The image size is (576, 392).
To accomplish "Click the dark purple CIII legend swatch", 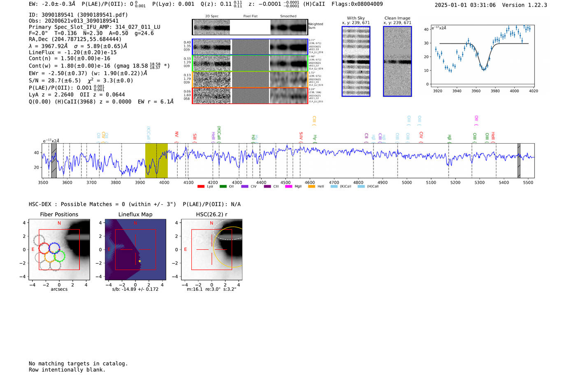I will click(x=267, y=187).
